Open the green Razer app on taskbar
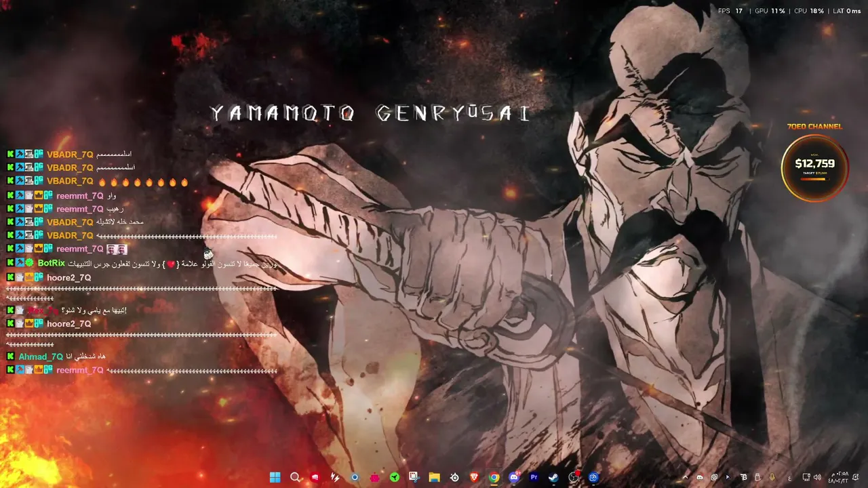This screenshot has width=868, height=488. (x=395, y=477)
